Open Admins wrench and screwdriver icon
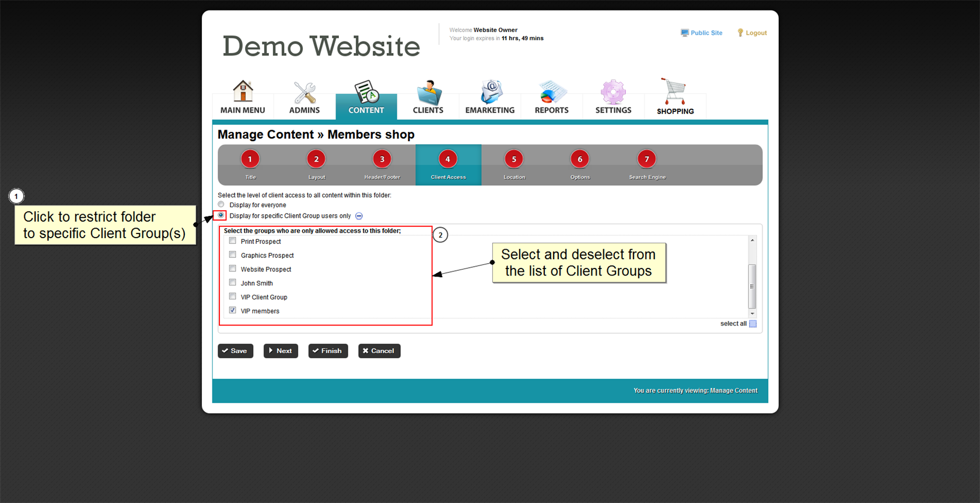The height and width of the screenshot is (503, 980). coord(304,92)
